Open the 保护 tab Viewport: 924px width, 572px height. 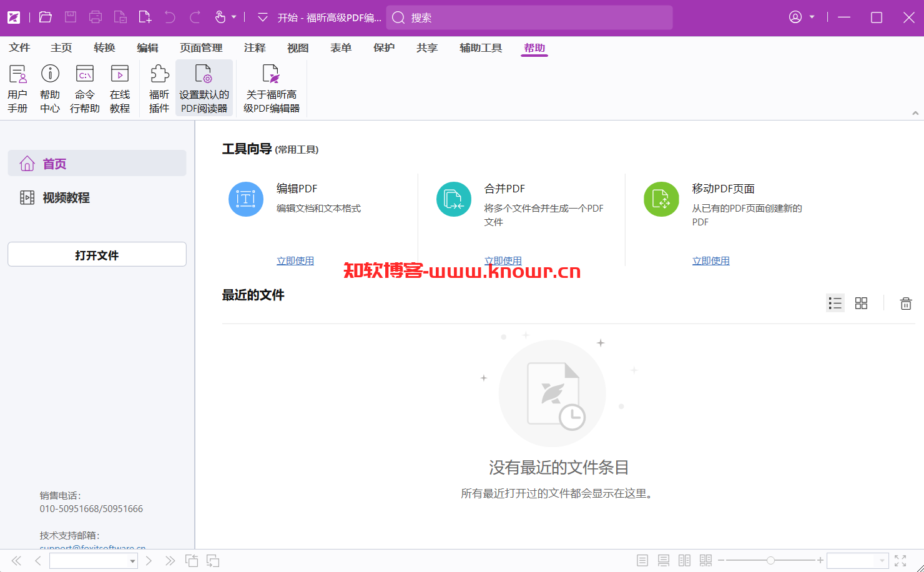(384, 48)
